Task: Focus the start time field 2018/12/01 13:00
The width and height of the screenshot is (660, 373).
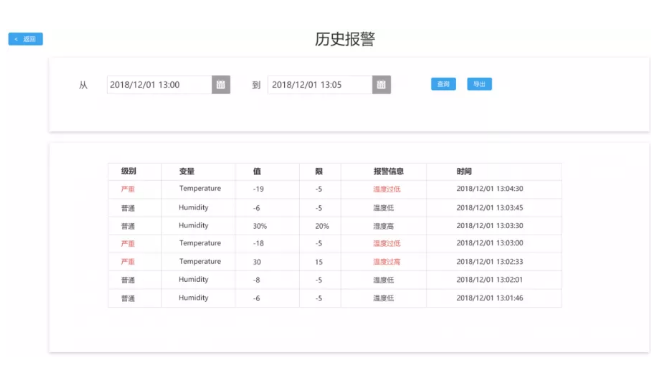Action: coord(160,85)
